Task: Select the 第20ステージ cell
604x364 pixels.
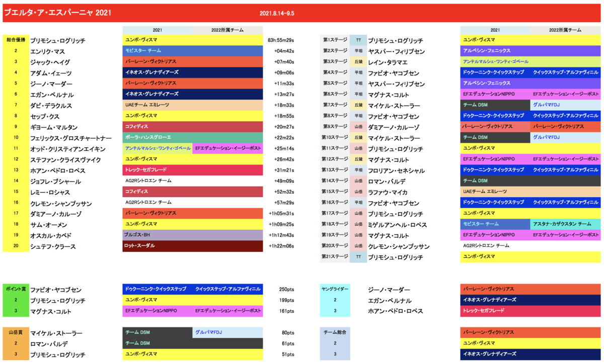Action: point(335,246)
